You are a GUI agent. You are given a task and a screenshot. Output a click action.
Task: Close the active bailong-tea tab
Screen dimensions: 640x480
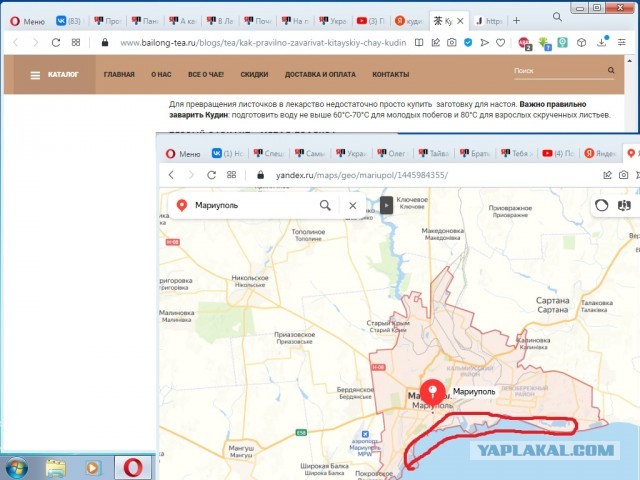[460, 21]
